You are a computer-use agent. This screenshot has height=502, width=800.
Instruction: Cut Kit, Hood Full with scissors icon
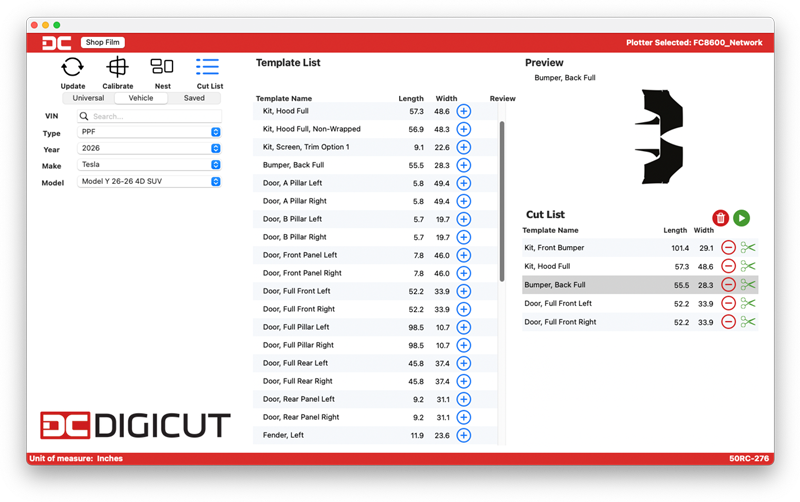tap(748, 266)
